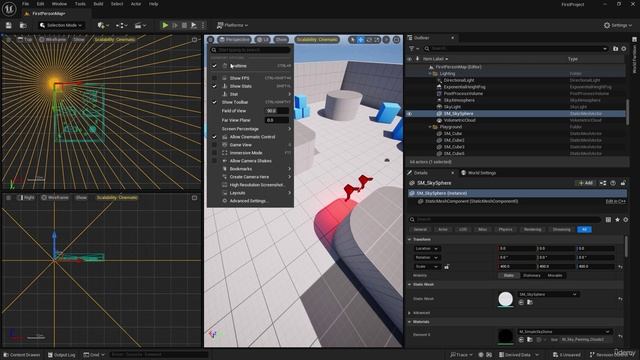Open the Bookmarks submenu
This screenshot has width=640, height=360.
tap(250, 169)
